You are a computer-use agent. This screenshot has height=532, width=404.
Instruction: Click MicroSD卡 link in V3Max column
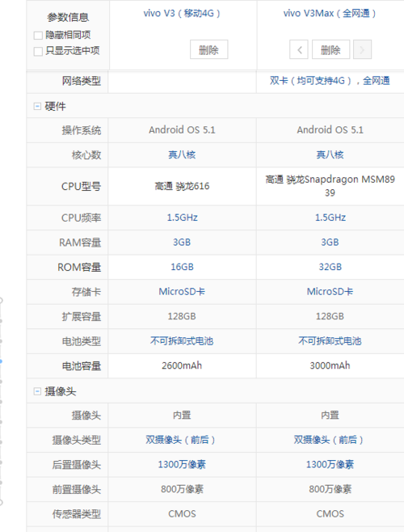tap(330, 292)
